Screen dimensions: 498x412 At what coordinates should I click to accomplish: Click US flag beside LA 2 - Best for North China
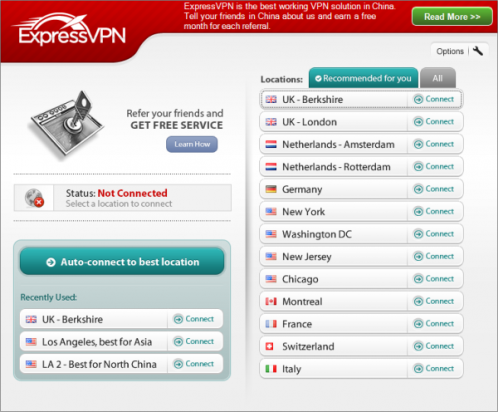[31, 364]
